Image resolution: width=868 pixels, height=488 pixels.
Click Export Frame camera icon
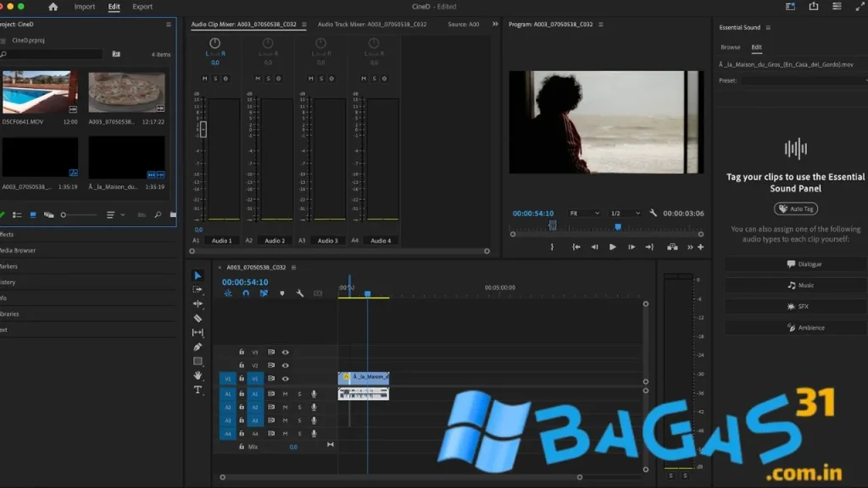672,247
